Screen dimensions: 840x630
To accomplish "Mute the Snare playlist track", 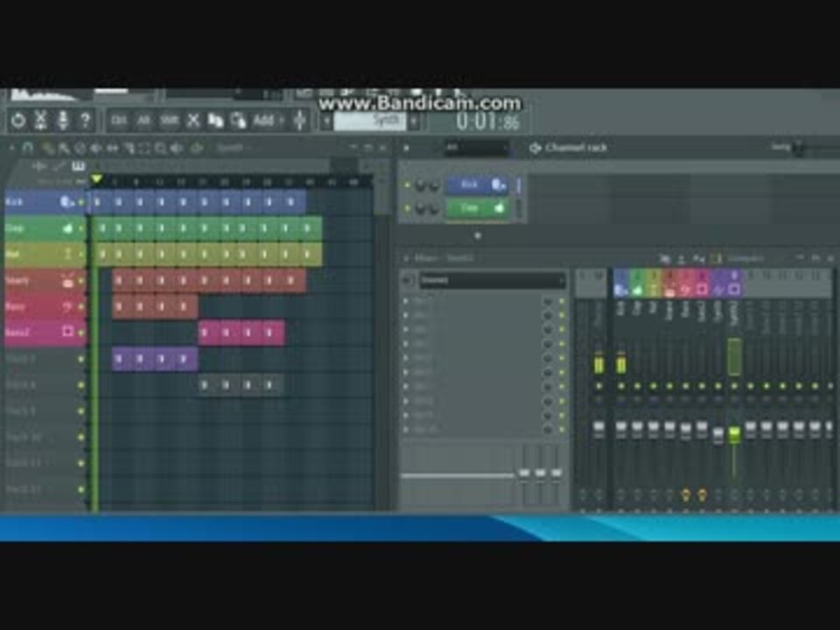I will coord(81,281).
